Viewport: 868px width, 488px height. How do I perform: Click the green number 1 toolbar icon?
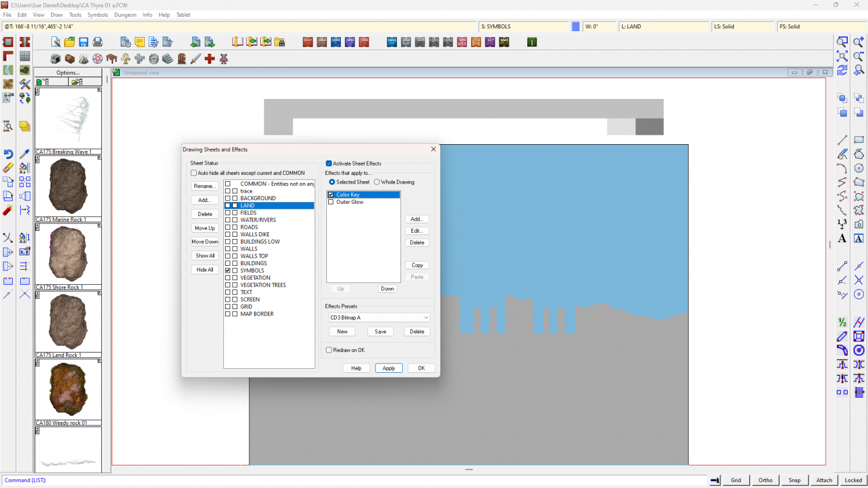(532, 42)
